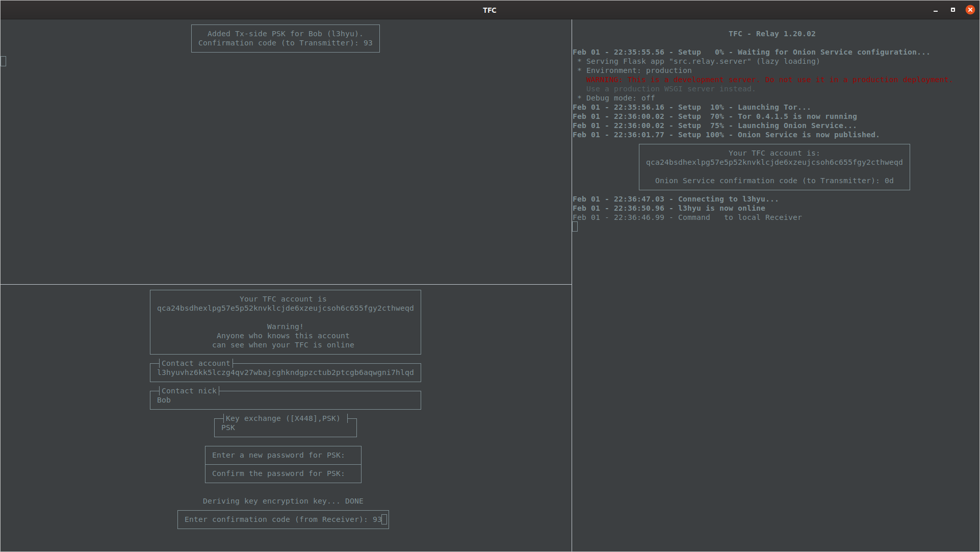The image size is (980, 552).
Task: Click the TFC title in the title bar
Action: 489,10
